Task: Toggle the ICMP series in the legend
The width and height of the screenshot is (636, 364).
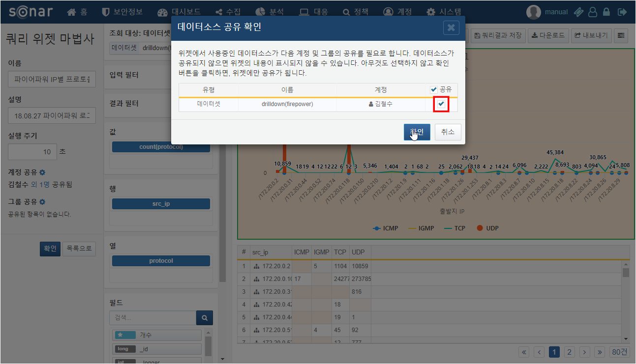Action: pos(386,228)
